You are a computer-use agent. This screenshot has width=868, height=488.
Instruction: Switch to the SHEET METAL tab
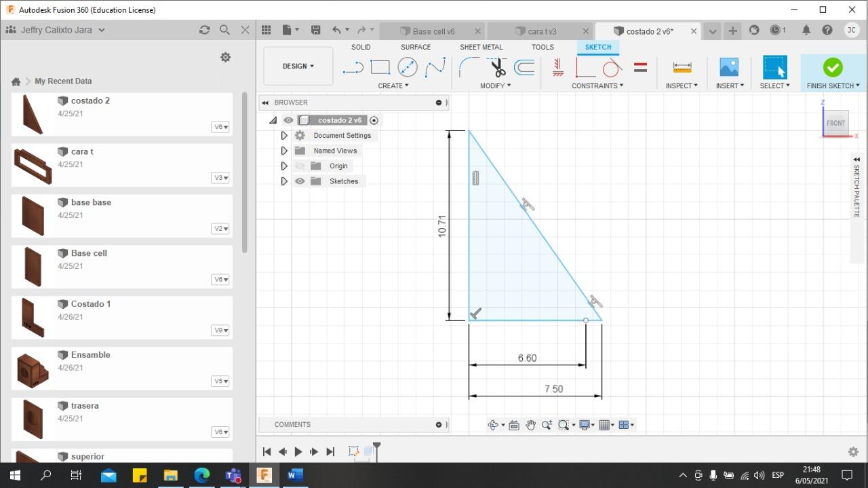tap(481, 47)
